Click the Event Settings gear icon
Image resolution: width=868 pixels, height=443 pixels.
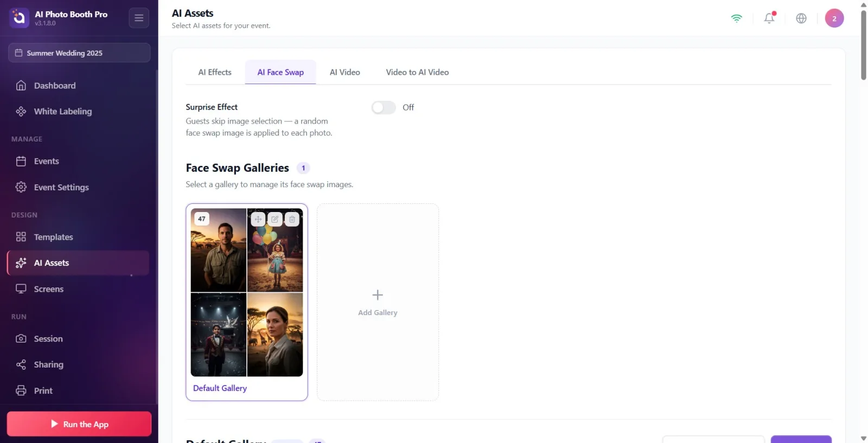(21, 187)
